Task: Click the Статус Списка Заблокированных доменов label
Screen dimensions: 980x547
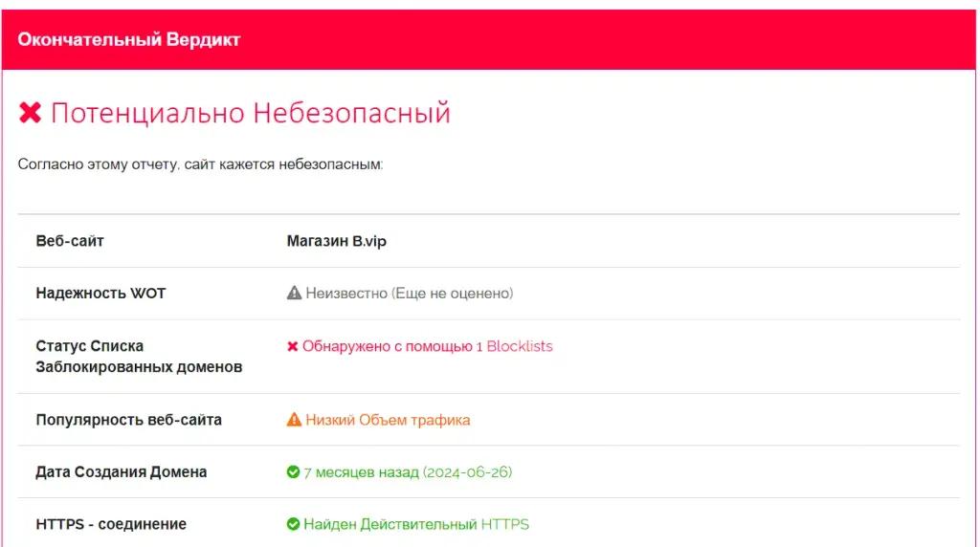Action: [139, 357]
